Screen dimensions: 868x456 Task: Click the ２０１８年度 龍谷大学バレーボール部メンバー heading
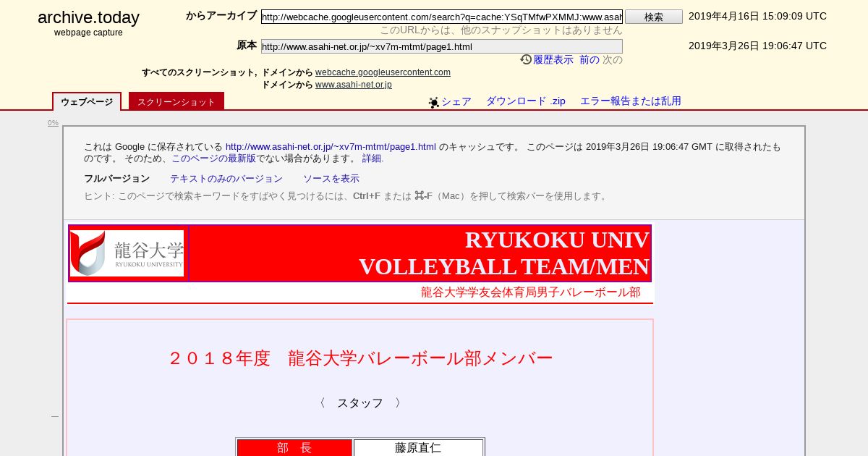(360, 358)
